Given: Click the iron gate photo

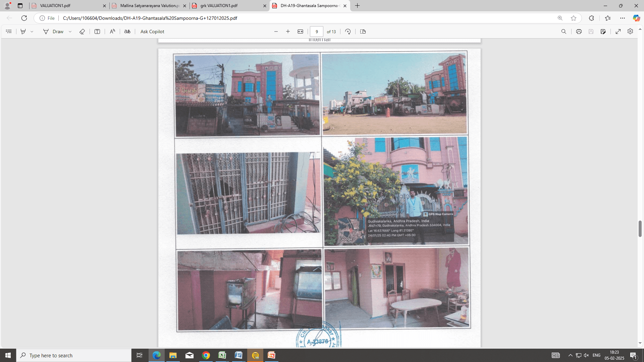Looking at the screenshot, I should (248, 193).
